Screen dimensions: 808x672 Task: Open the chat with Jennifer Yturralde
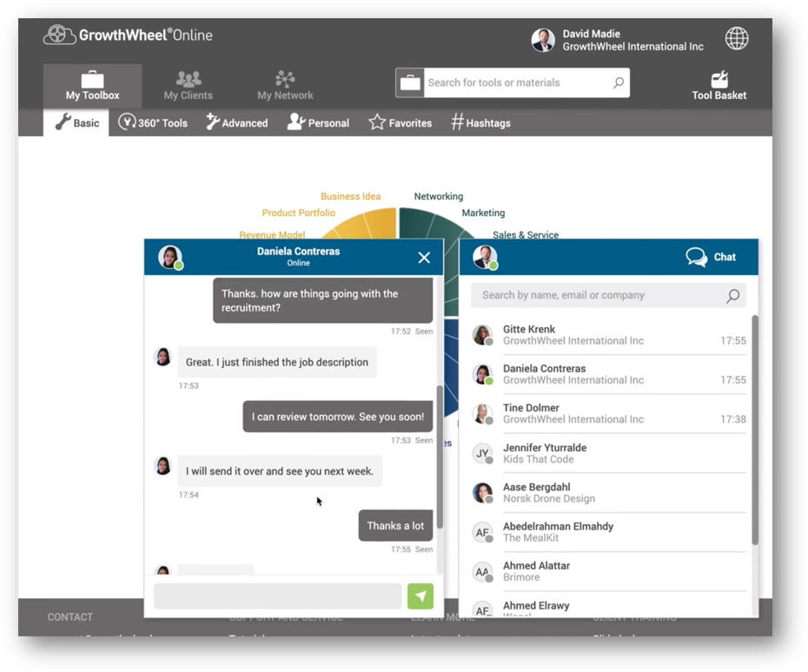click(x=608, y=453)
